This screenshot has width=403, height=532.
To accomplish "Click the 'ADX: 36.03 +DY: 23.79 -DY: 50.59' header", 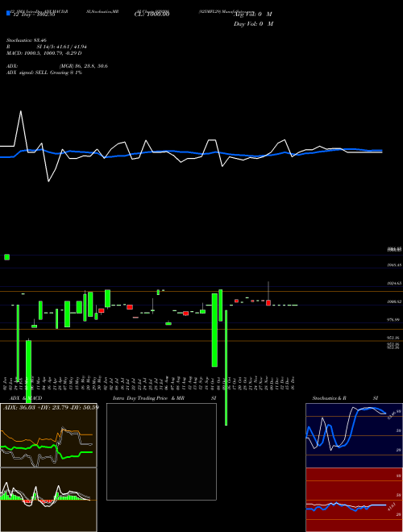I will pyautogui.click(x=51, y=407).
